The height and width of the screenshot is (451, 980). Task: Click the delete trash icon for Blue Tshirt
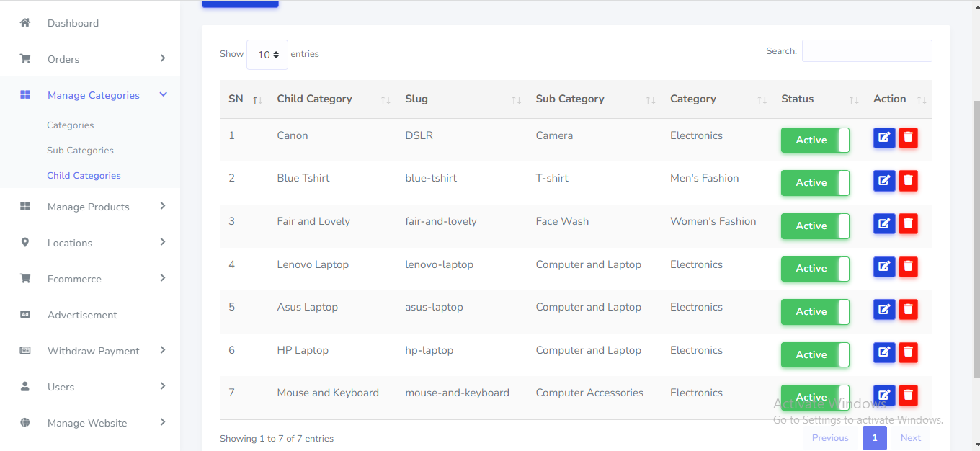click(908, 181)
